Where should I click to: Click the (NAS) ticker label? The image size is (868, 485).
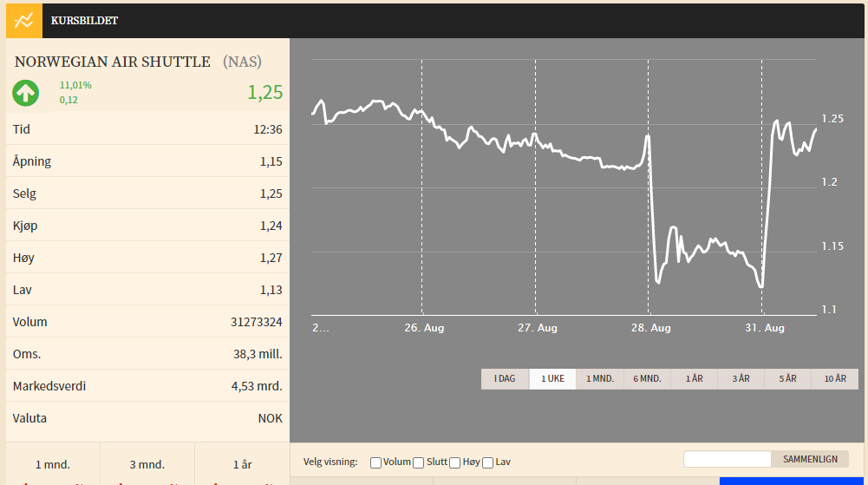(x=243, y=62)
